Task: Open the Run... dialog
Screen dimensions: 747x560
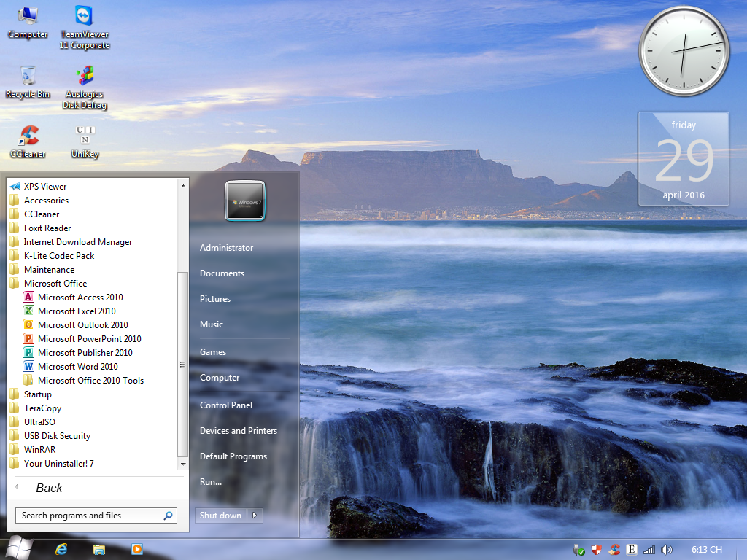Action: click(x=211, y=481)
